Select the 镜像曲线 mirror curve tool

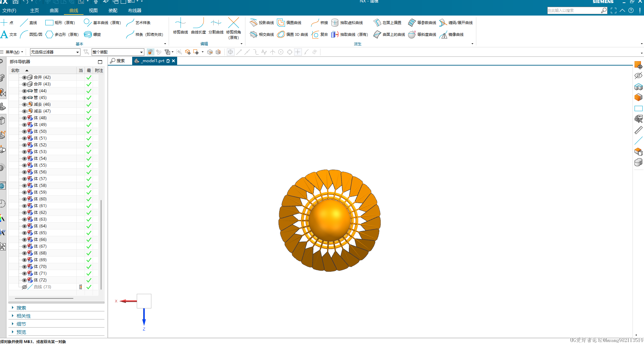(x=452, y=34)
